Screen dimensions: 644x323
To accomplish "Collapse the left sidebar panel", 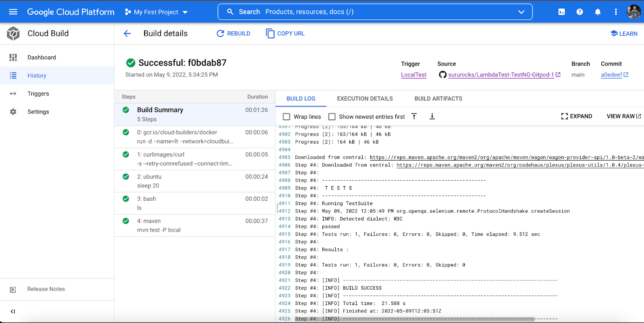I will [13, 311].
